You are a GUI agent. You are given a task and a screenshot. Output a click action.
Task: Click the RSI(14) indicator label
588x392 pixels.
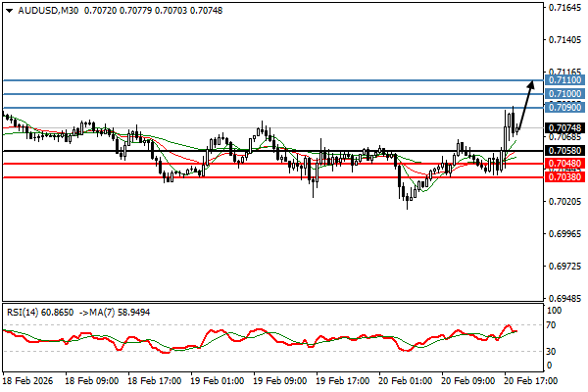(25, 311)
